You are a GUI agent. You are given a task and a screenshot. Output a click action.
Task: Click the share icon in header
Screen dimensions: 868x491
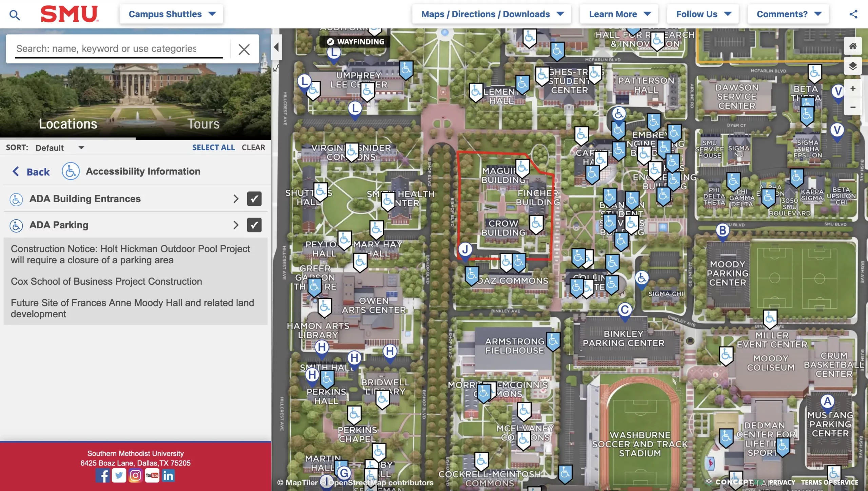pyautogui.click(x=853, y=14)
